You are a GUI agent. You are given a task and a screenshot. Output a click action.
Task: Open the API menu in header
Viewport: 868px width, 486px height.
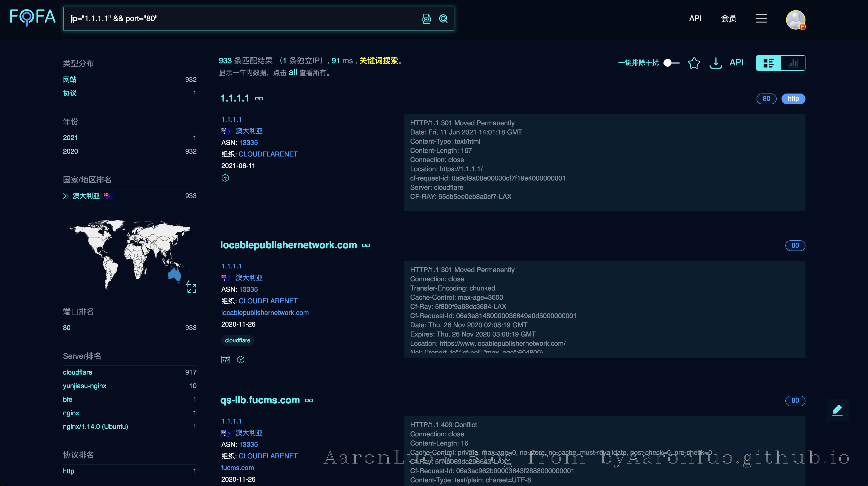click(695, 18)
